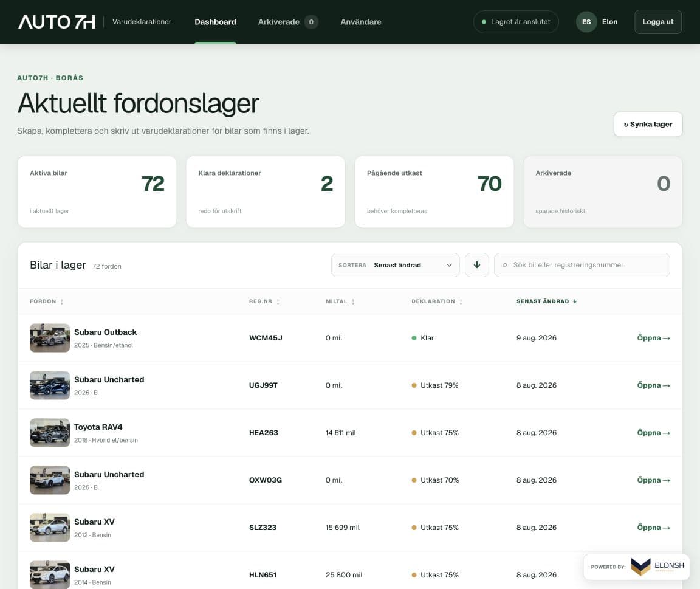Click the Subaru Outback thumbnail
Viewport: 700px width, 589px height.
click(x=50, y=338)
